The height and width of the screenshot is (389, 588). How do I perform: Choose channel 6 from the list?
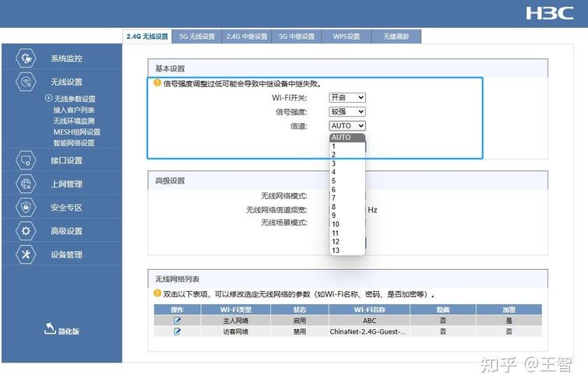tap(347, 190)
